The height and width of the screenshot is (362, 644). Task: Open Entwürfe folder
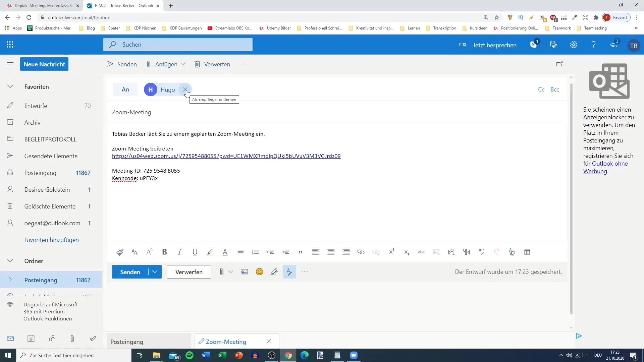tap(51, 106)
